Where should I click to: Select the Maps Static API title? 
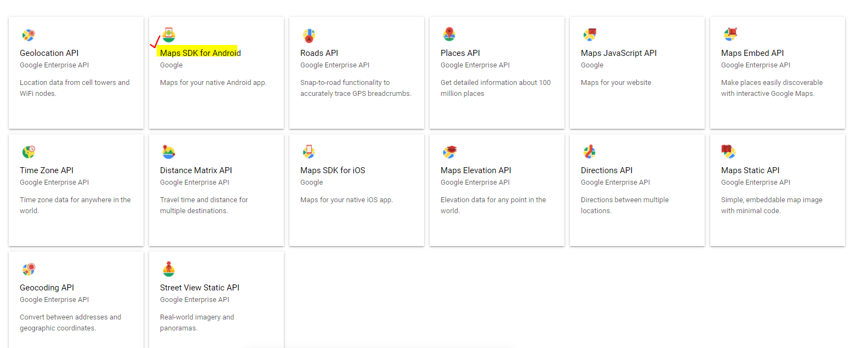[750, 170]
